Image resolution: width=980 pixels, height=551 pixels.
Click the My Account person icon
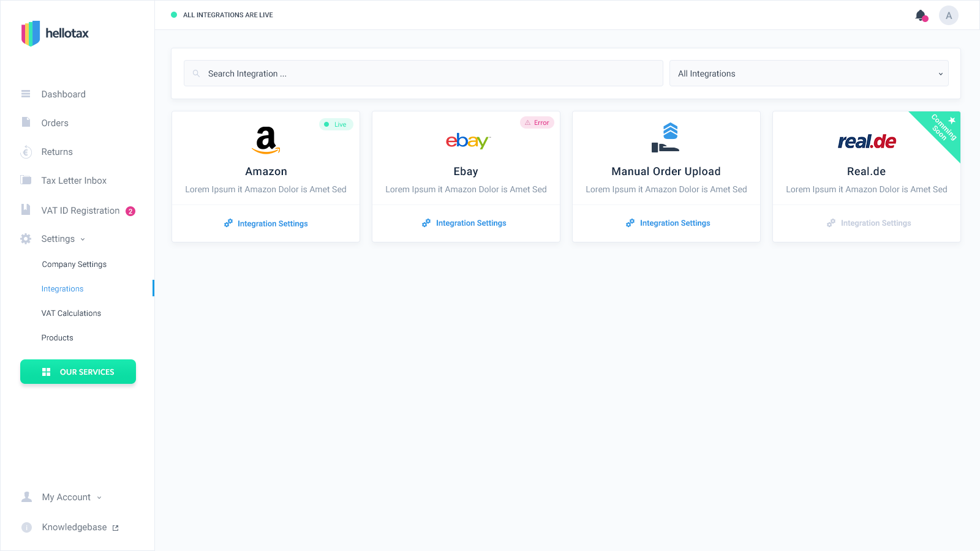[26, 497]
